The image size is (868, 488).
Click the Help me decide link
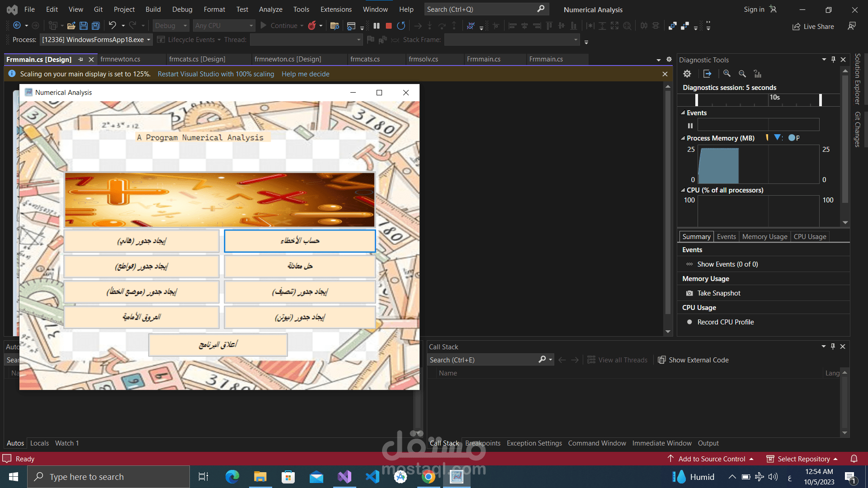coord(306,74)
